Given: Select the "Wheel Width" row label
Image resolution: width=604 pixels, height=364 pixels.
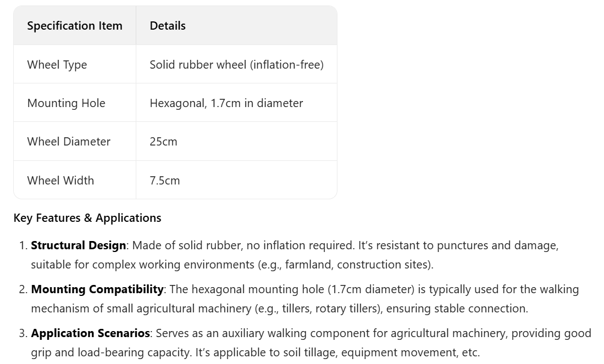Looking at the screenshot, I should coord(60,181).
